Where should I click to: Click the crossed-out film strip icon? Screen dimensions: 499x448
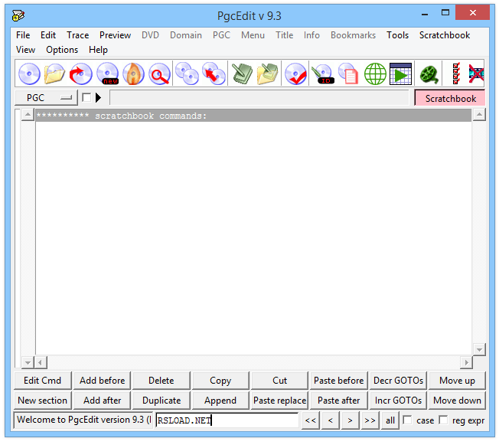pos(476,74)
